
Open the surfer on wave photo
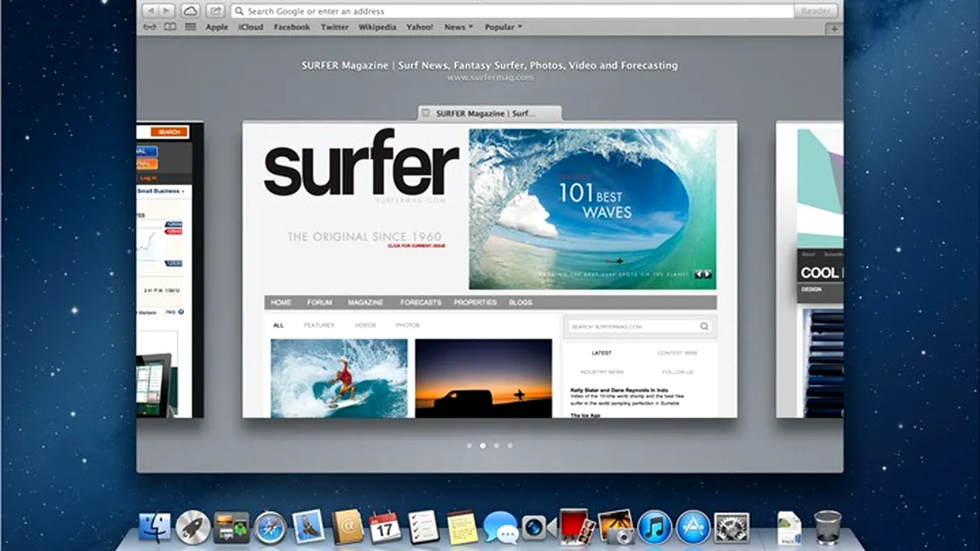339,378
